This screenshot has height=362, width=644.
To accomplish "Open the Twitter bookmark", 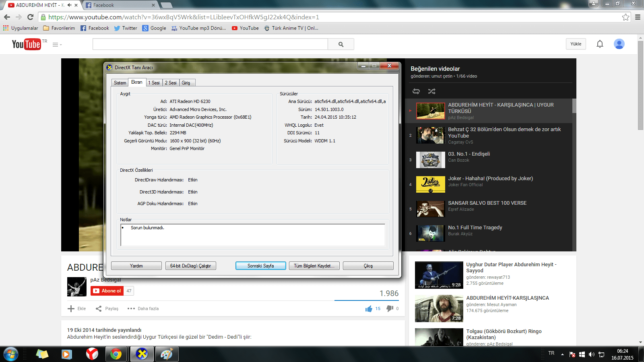I will click(x=126, y=28).
